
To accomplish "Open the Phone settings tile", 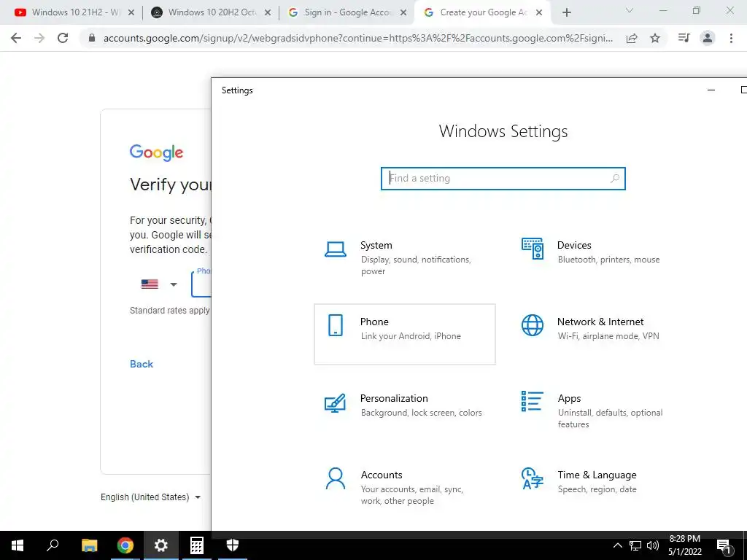I will click(x=404, y=334).
